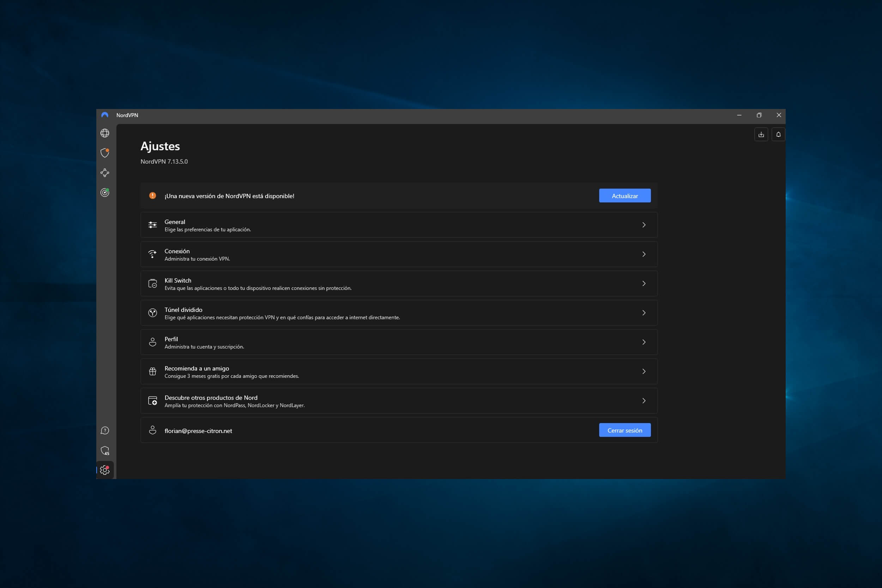
Task: Click 'Elige las preferencias de tu aplicación.' text
Action: (x=207, y=230)
